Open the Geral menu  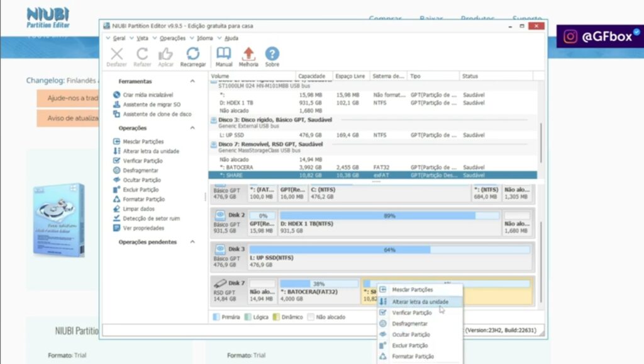(119, 38)
